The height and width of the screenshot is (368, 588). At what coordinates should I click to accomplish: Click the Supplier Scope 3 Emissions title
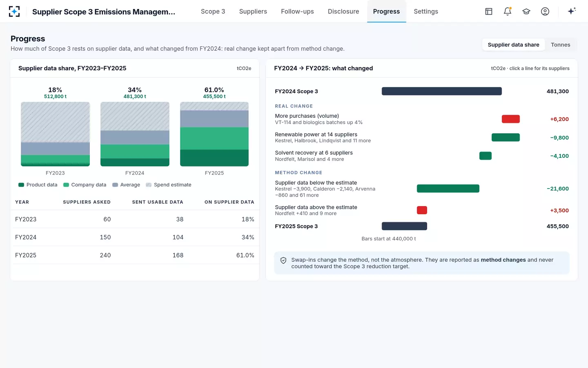coord(104,11)
